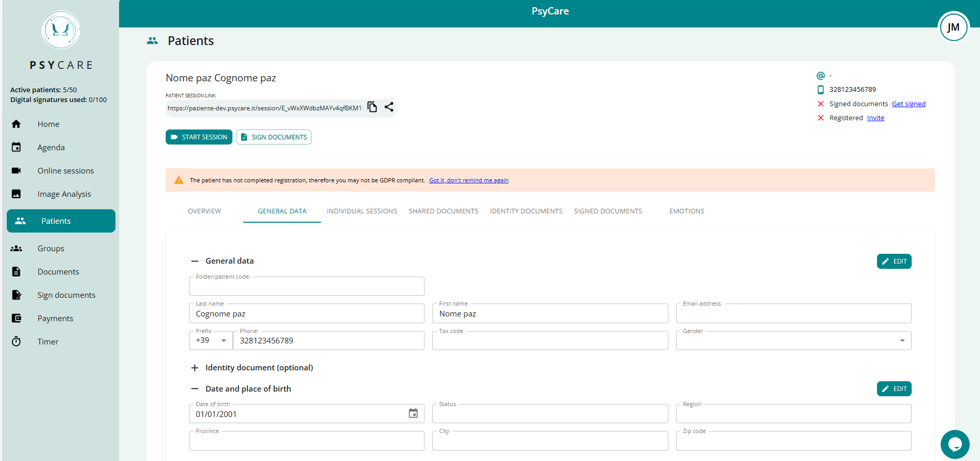
Task: Click the Email address field
Action: click(794, 313)
